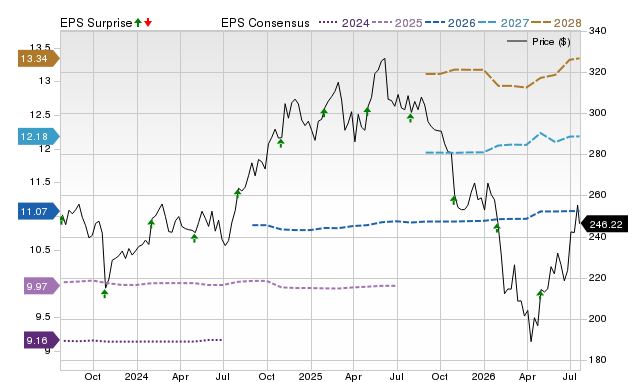Click the EPS Surprise legend label
Screen dimensions: 640x382
click(96, 23)
